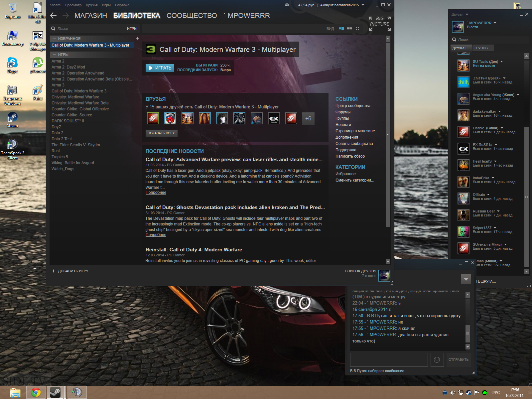This screenshot has width=532, height=399.
Task: Click the ImbaPeka friend avatar
Action: (x=463, y=182)
